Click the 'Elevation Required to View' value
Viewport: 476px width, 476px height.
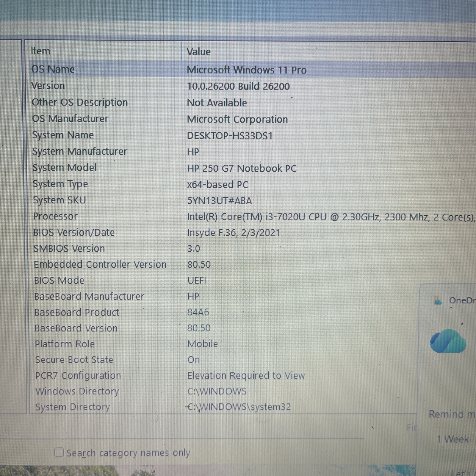246,376
